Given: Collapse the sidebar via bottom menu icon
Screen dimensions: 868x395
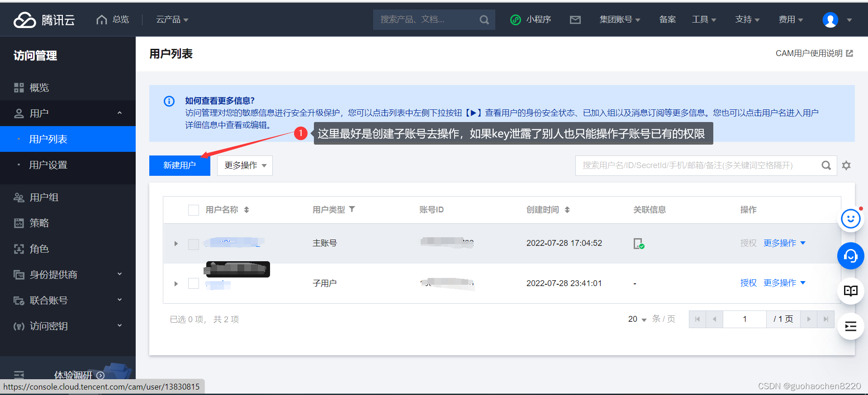Looking at the screenshot, I should (19, 375).
